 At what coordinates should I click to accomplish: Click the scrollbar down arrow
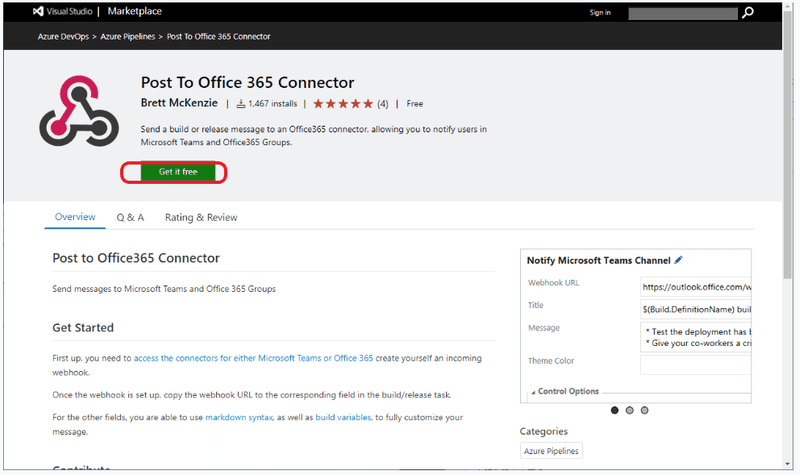(788, 464)
